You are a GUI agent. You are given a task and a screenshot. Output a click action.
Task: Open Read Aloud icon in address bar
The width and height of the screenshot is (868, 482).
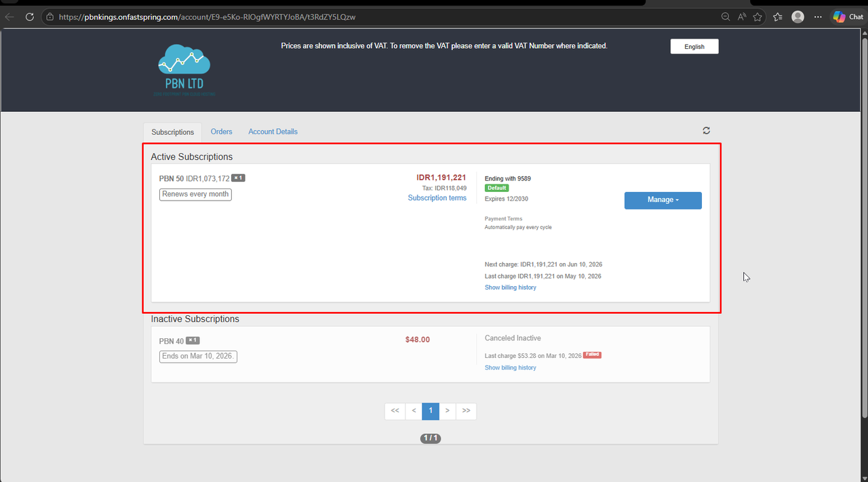click(x=742, y=17)
